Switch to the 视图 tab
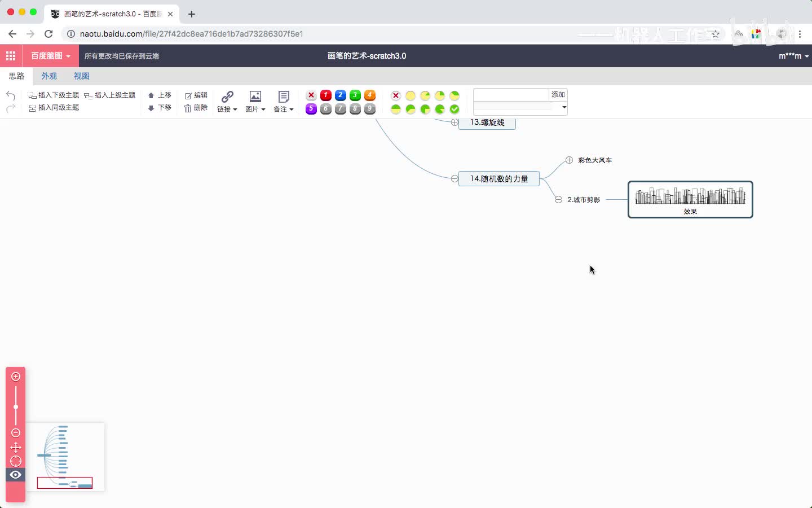The image size is (812, 508). 82,76
